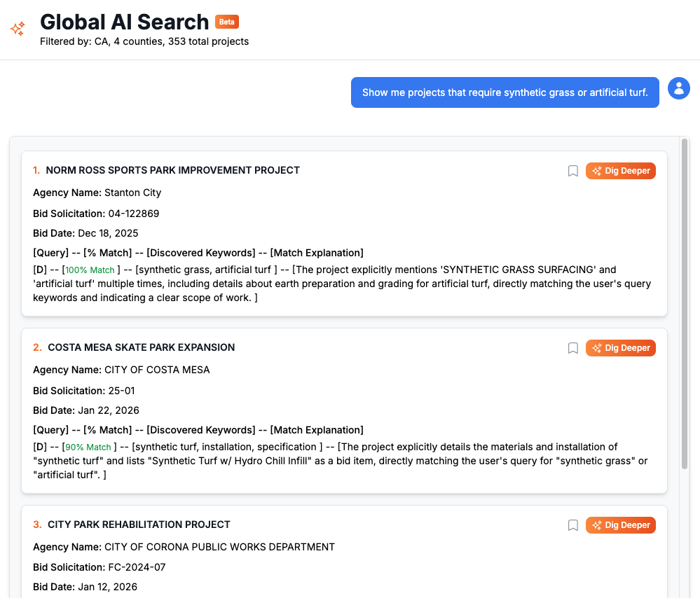Open the 100% Match link on the first result
The height and width of the screenshot is (598, 700).
point(89,270)
